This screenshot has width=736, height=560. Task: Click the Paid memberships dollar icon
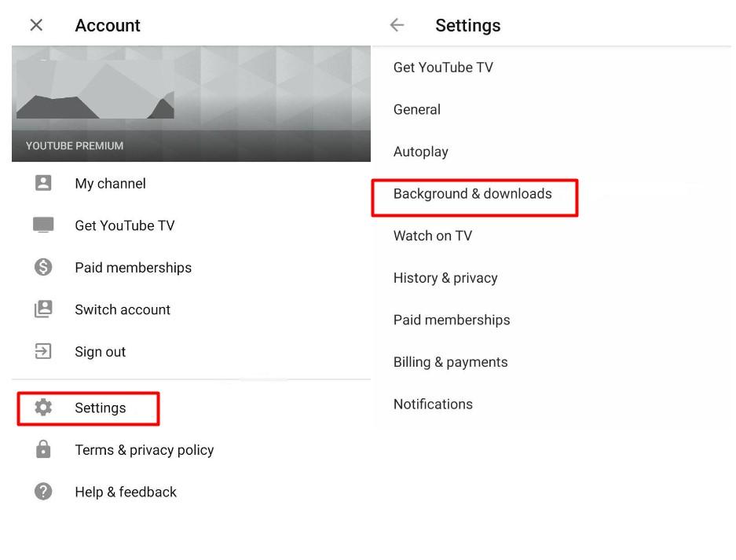[x=43, y=267]
